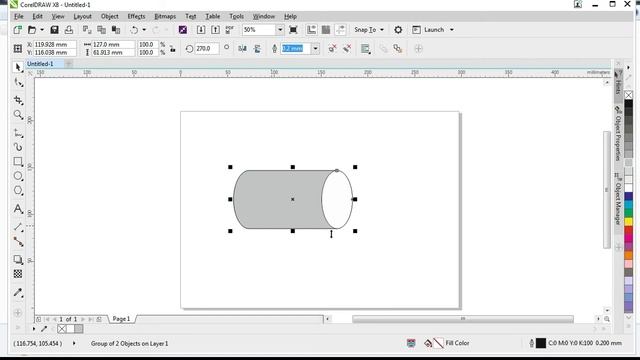This screenshot has width=640, height=360.
Task: Open the File menu
Action: tap(19, 16)
